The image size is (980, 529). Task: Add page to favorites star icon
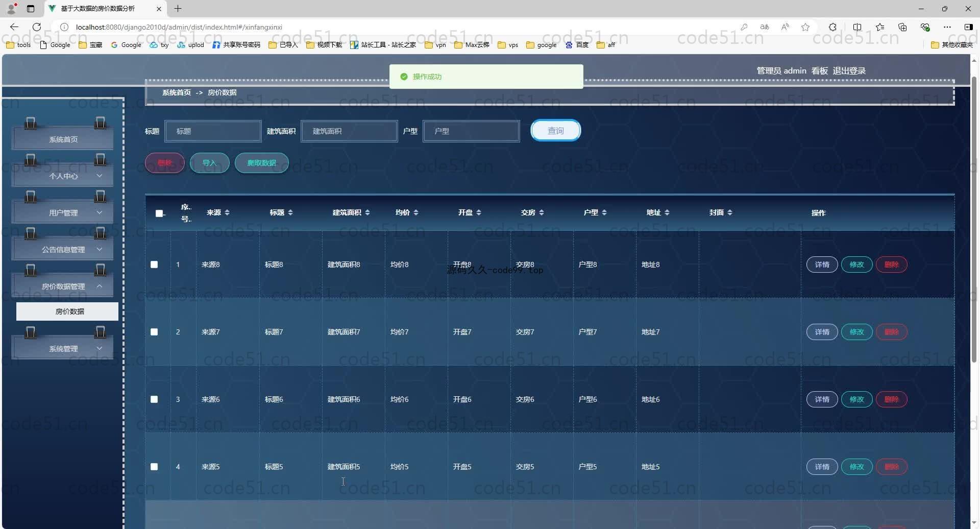tap(805, 27)
